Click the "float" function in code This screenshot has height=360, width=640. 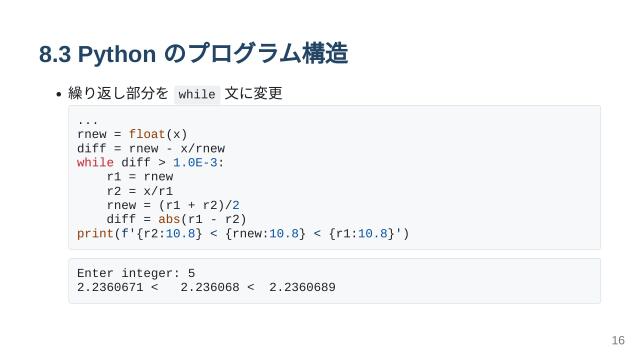pos(147,134)
